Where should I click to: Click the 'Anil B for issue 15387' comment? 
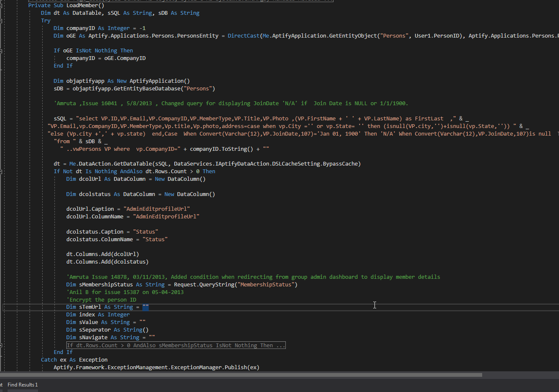tap(125, 292)
